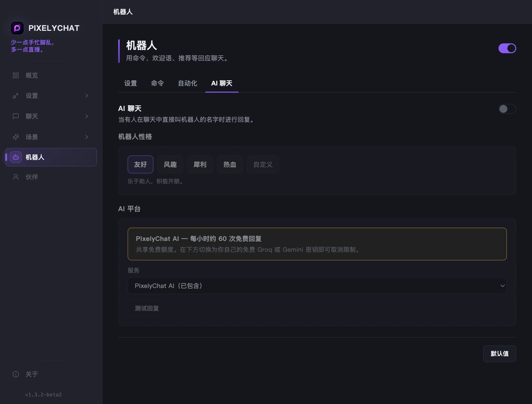Click the 场景 sparkle icon
The height and width of the screenshot is (404, 532).
16,137
